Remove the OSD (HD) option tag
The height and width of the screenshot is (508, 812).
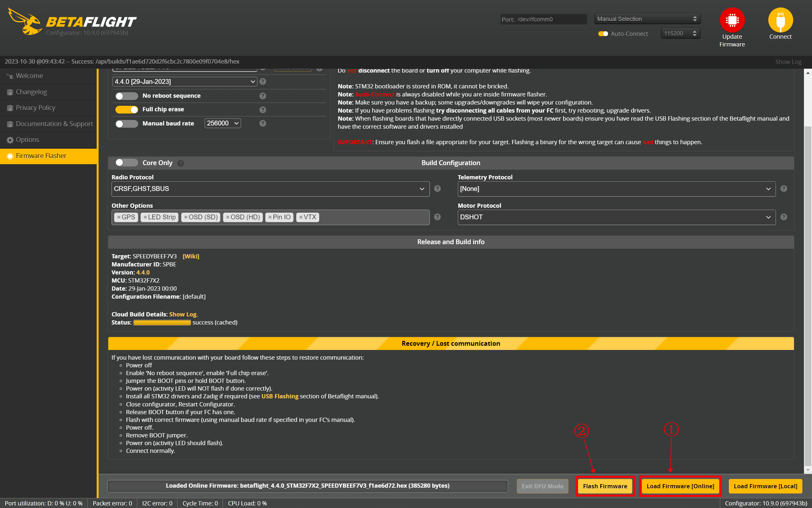click(227, 217)
